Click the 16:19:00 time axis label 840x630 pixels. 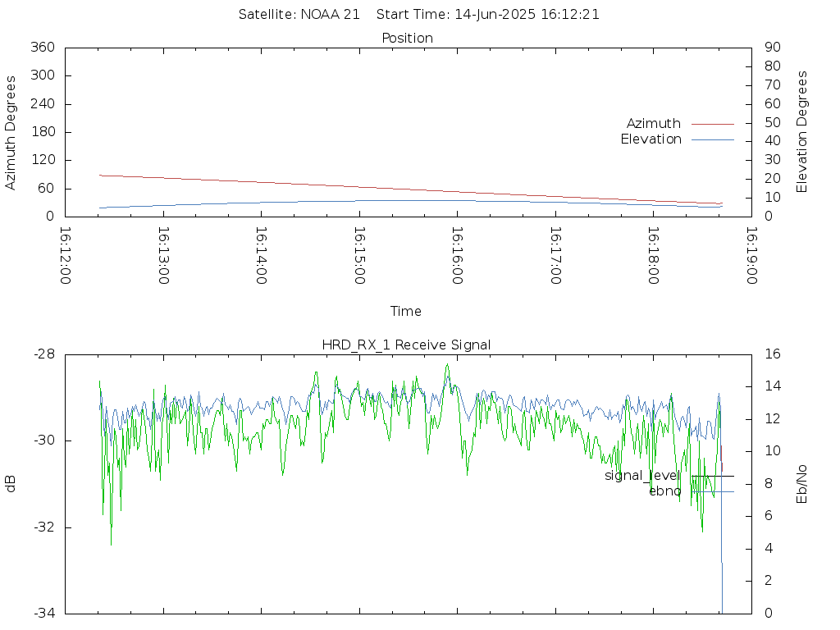click(751, 256)
